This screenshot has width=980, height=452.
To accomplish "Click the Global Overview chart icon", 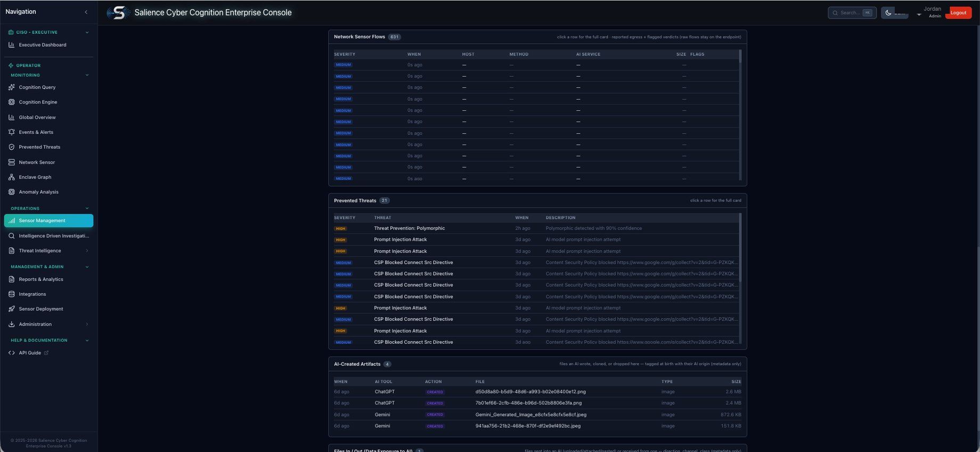I will 12,117.
